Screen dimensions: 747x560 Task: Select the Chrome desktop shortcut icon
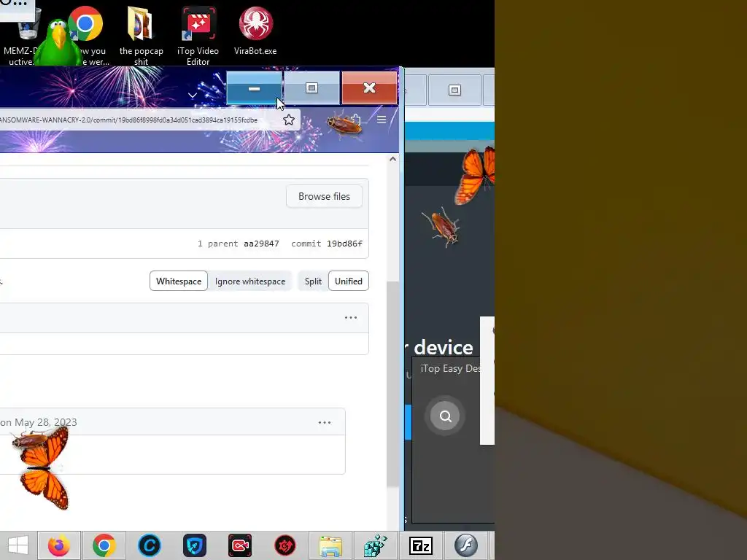coord(86,24)
